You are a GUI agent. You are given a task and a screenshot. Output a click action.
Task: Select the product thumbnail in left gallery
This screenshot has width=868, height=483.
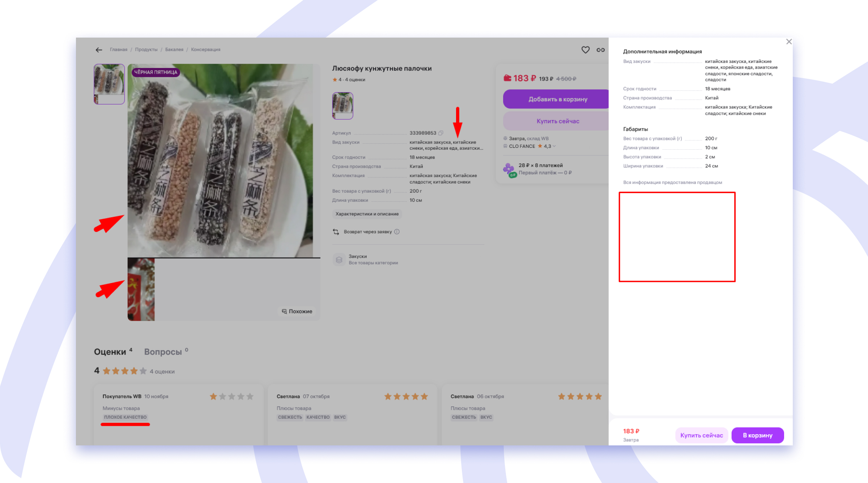click(x=109, y=84)
